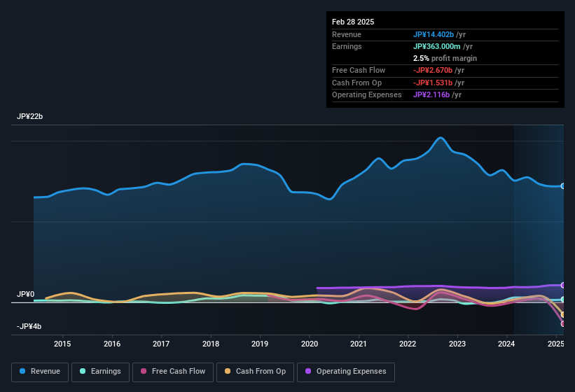575x392 pixels.
Task: Click the Free Cash Flow pink endpoint marker
Action: click(563, 324)
